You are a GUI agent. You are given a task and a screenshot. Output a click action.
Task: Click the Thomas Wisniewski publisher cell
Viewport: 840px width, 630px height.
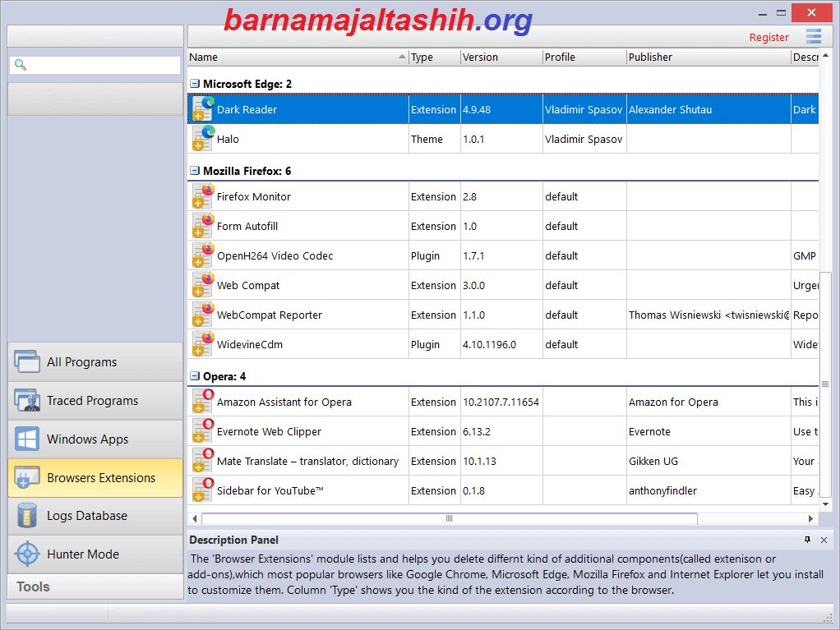click(x=708, y=315)
